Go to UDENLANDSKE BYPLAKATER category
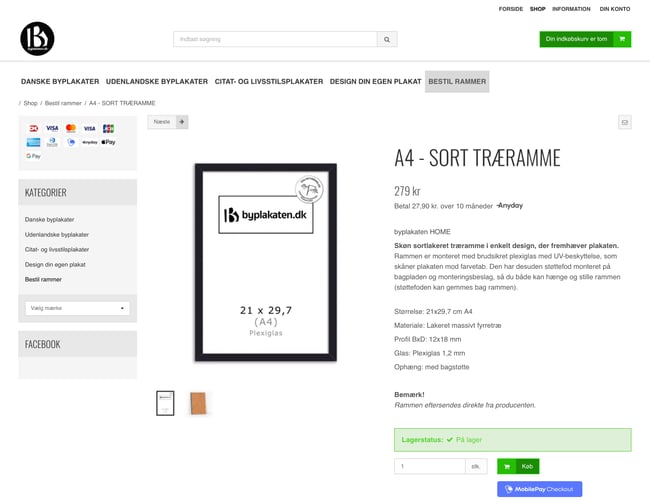The width and height of the screenshot is (650, 500). 157,82
